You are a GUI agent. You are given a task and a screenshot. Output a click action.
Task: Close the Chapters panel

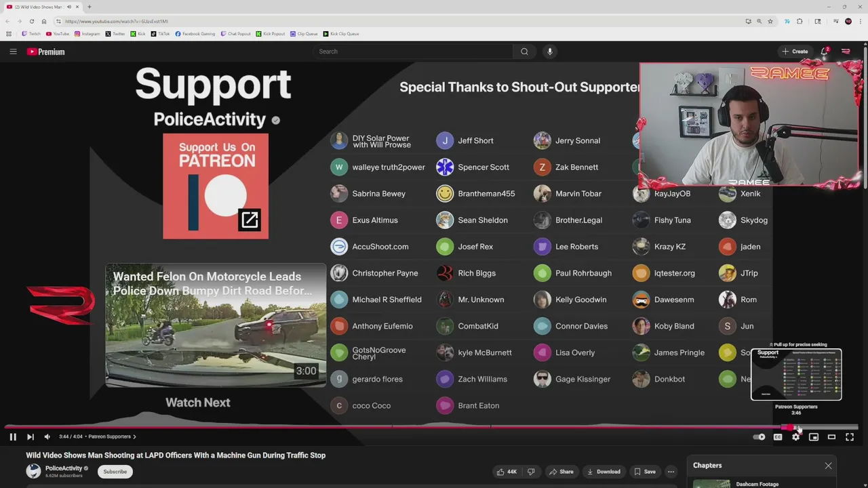point(828,466)
